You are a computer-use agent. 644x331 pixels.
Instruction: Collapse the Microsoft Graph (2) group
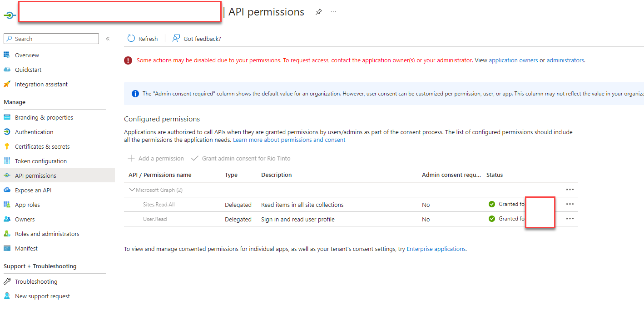132,190
